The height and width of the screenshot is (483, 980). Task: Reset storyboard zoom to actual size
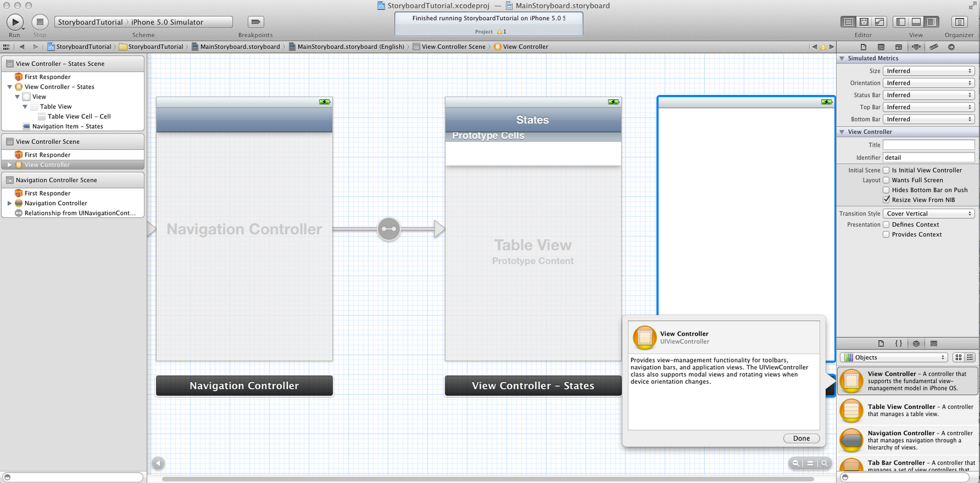click(x=810, y=463)
